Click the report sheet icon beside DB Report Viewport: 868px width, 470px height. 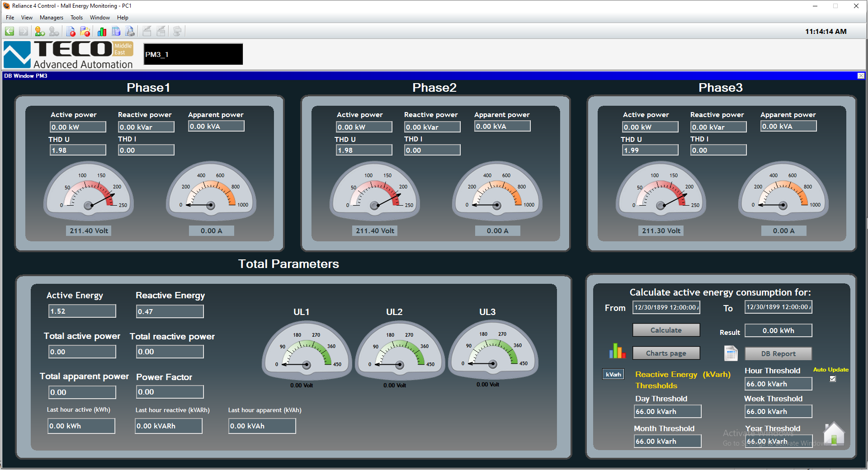[731, 353]
